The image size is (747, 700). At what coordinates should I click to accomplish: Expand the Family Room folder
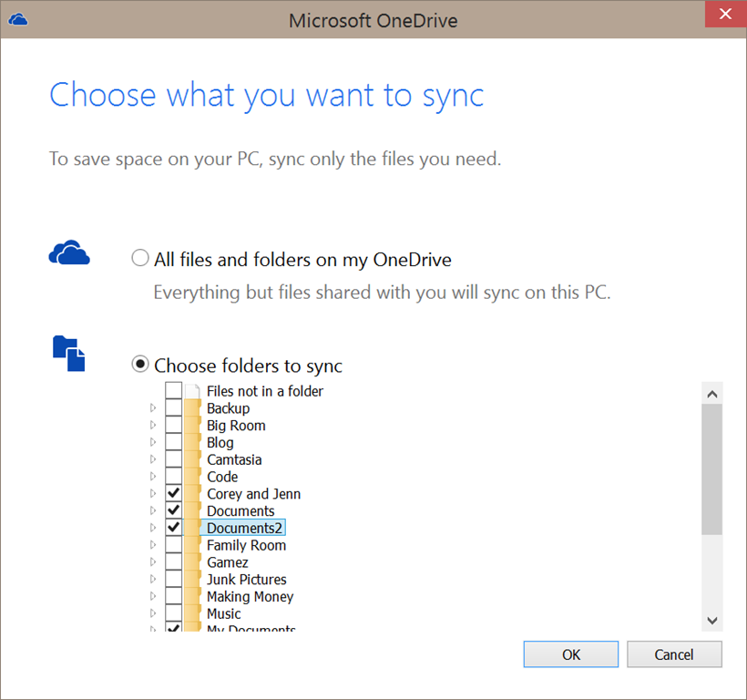[153, 545]
